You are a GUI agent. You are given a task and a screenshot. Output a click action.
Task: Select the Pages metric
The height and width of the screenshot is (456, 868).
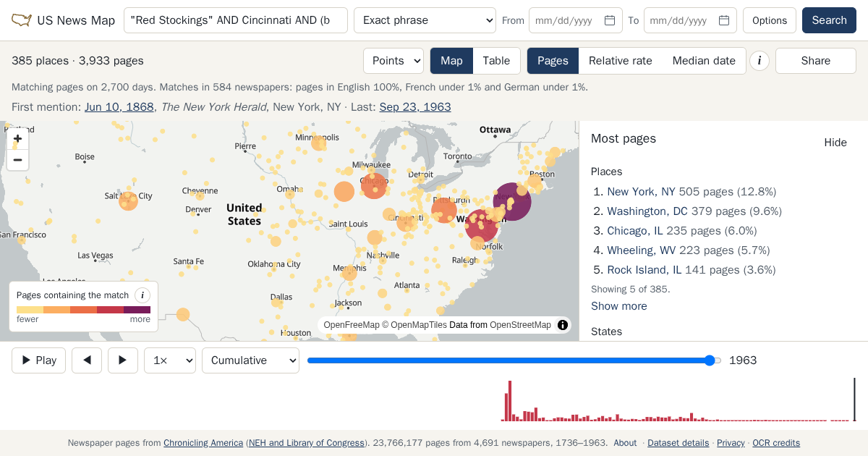(x=553, y=61)
